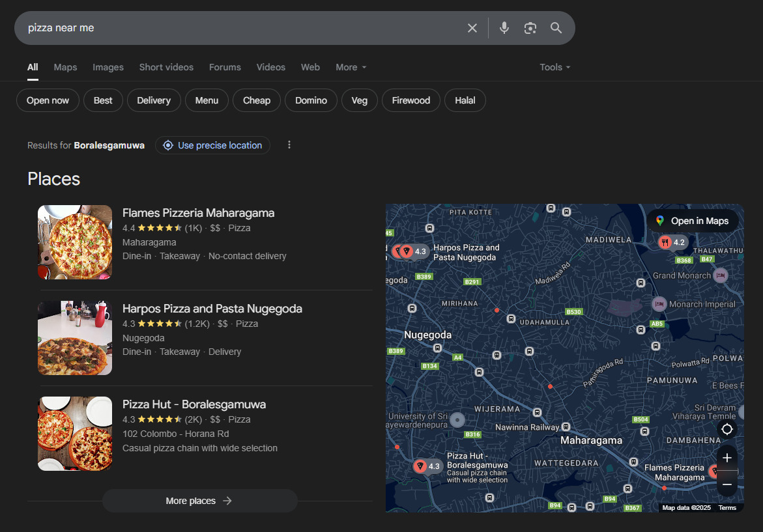The height and width of the screenshot is (532, 763).
Task: Switch to the Forums tab
Action: coord(225,68)
